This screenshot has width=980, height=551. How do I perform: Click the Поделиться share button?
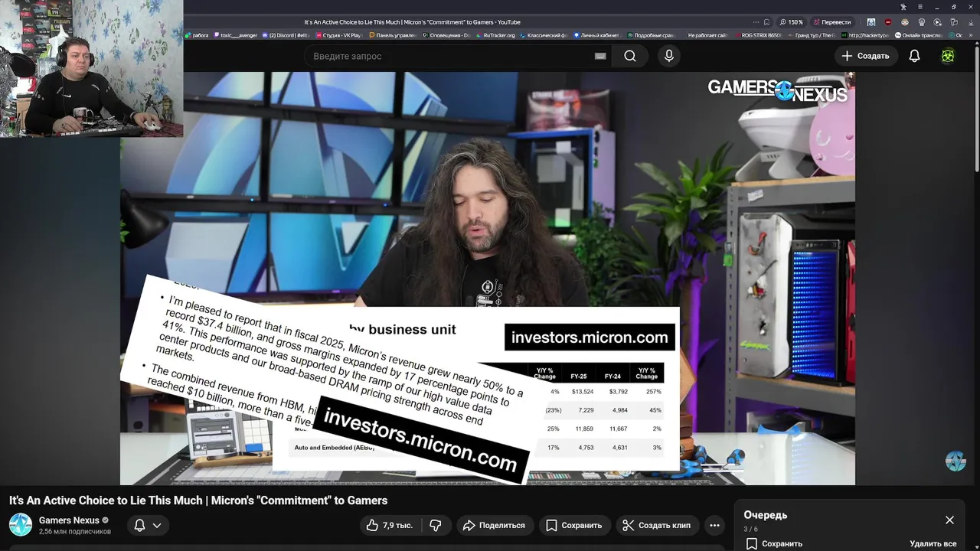(495, 525)
